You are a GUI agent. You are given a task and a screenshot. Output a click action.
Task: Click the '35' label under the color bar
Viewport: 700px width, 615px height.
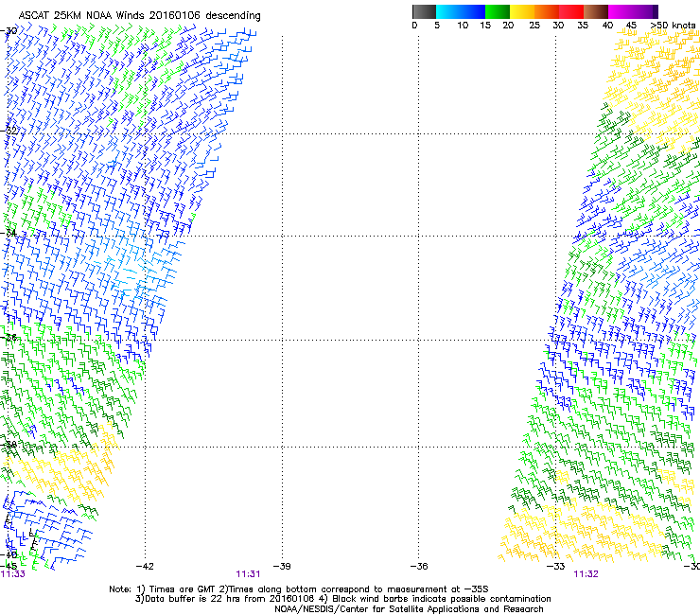point(583,26)
